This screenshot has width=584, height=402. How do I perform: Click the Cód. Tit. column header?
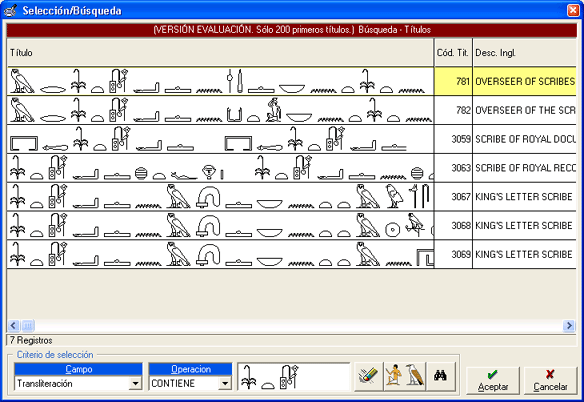click(453, 53)
